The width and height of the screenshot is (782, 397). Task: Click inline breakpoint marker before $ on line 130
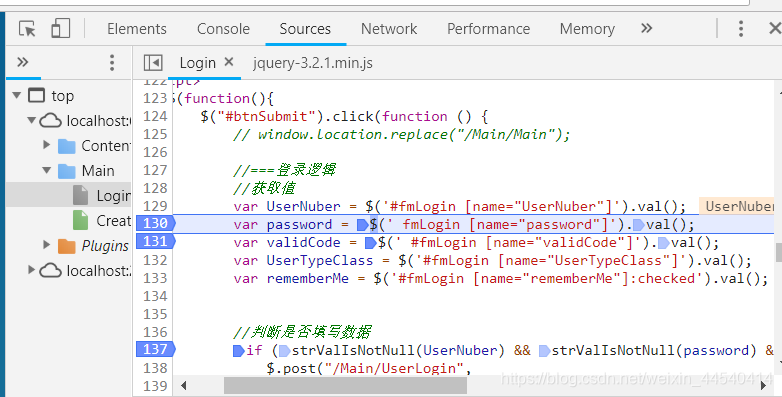point(363,225)
